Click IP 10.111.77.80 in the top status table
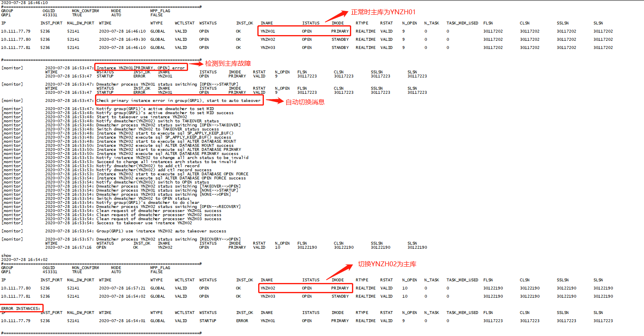This screenshot has width=644, height=336. [x=15, y=40]
